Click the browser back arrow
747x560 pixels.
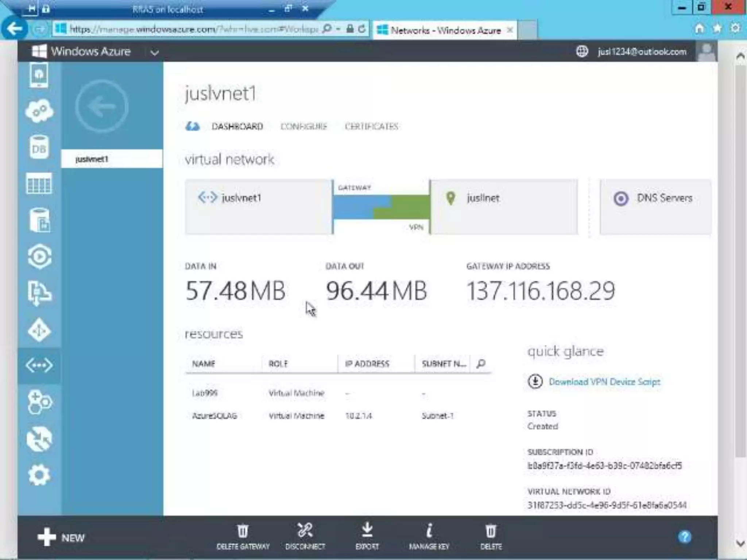tap(15, 28)
